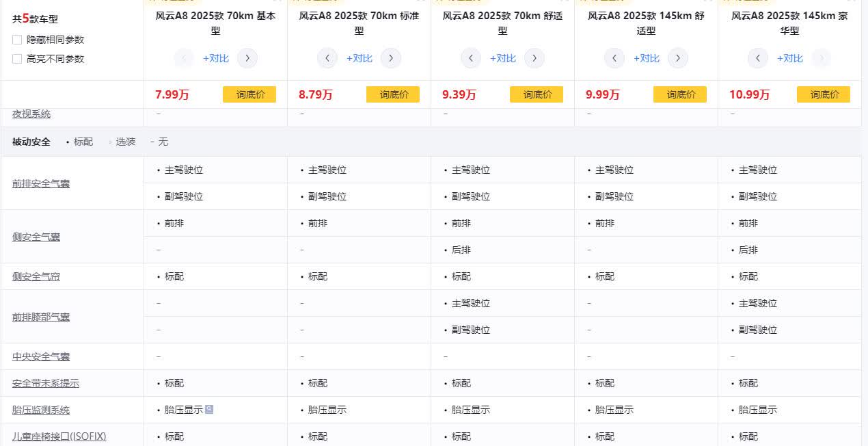This screenshot has height=446, width=868.
Task: Click the 7.99万 price
Action: tap(172, 94)
